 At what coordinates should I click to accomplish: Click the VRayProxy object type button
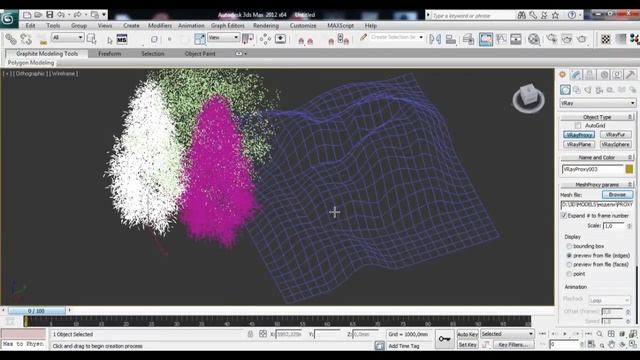[579, 135]
